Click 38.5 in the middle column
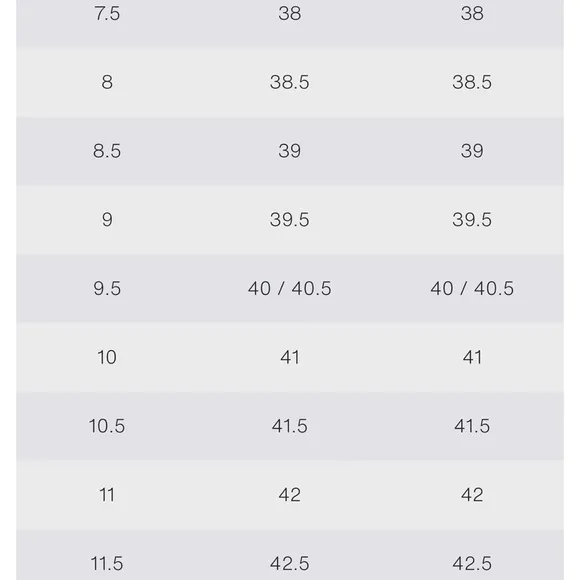Screen dimensions: 580x580 pos(289,82)
